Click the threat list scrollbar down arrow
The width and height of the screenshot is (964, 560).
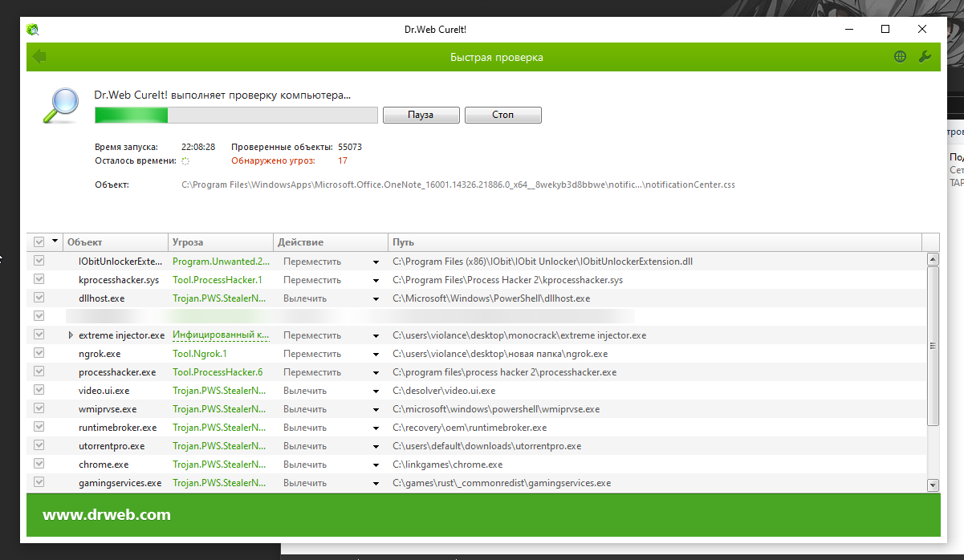tap(933, 485)
